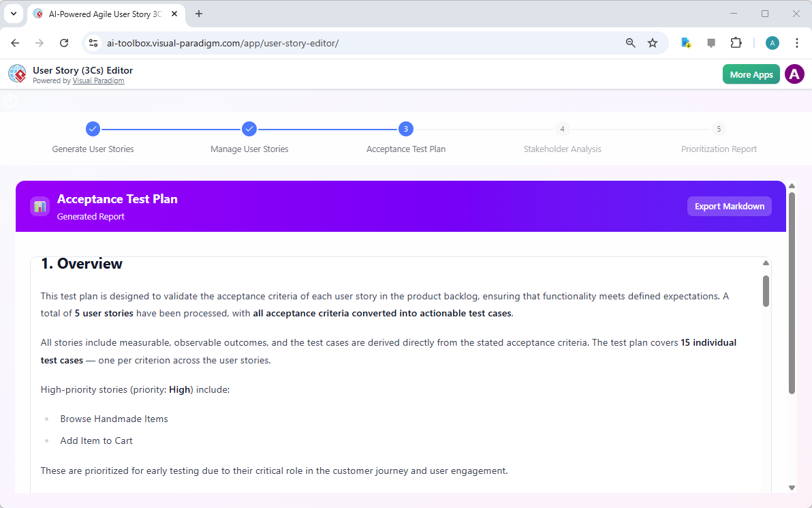Screen dimensions: 812x508
Task: Click the Acceptance Test Plan chart icon
Action: point(39,206)
